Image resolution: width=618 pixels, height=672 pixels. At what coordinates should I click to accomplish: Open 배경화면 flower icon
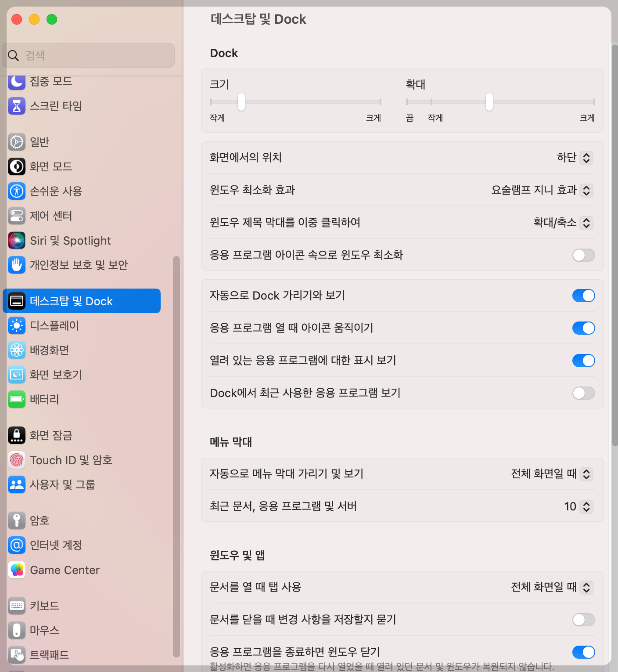[17, 350]
